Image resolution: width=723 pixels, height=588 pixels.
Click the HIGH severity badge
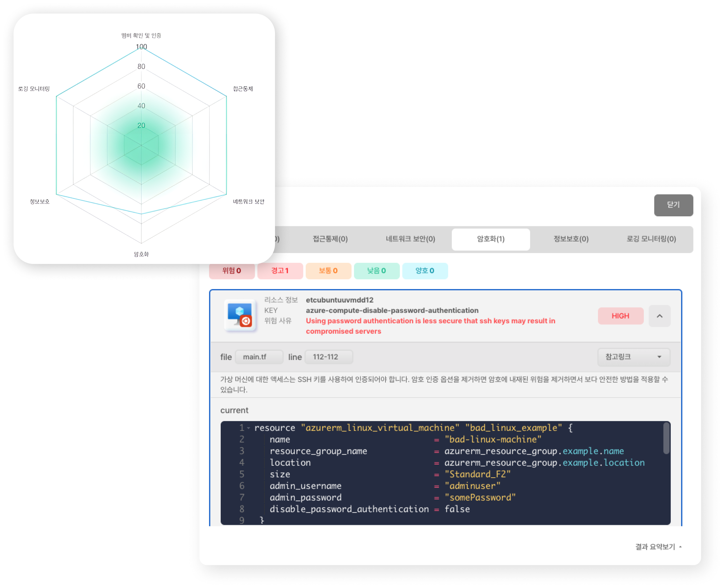point(620,316)
